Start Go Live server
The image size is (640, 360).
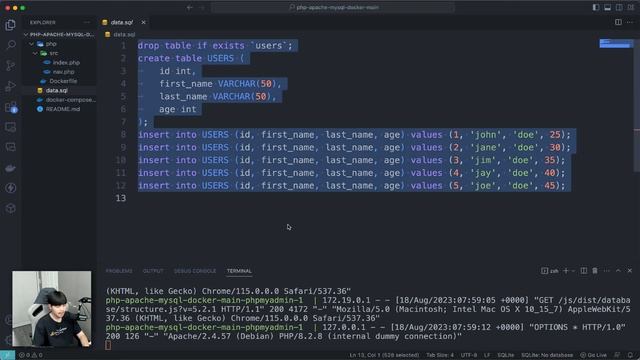coord(593,355)
